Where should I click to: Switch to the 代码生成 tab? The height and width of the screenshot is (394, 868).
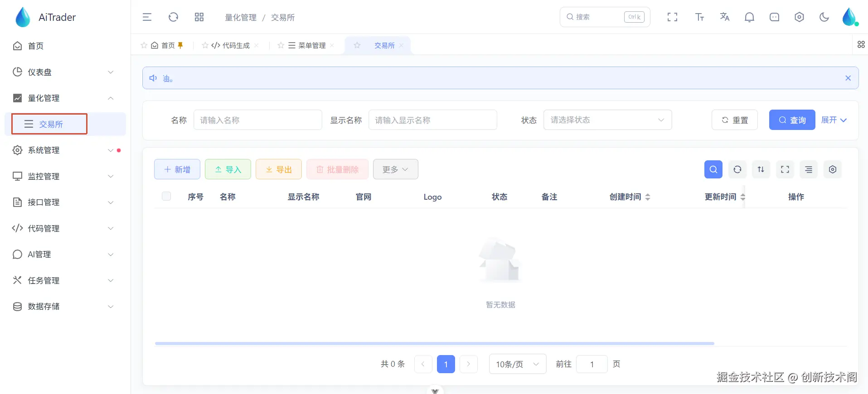(231, 45)
